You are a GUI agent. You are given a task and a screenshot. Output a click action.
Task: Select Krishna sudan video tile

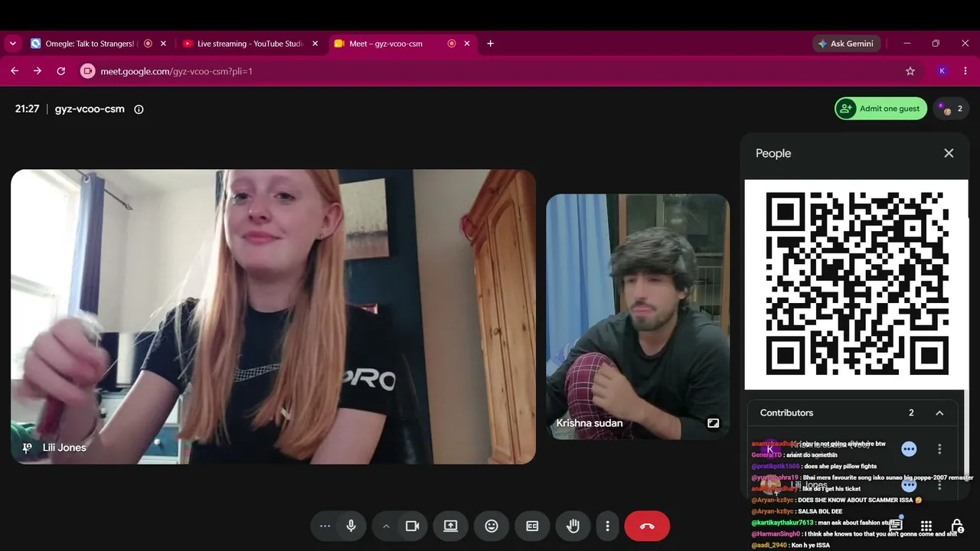click(638, 317)
